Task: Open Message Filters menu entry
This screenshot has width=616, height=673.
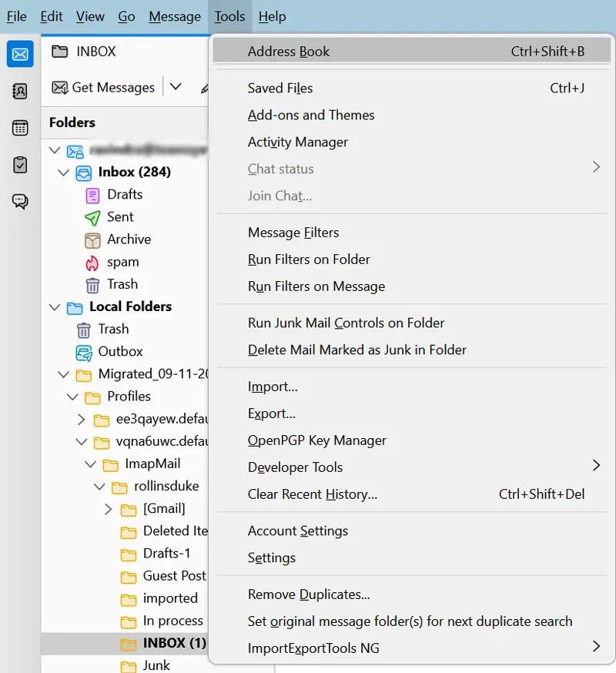Action: (x=293, y=233)
